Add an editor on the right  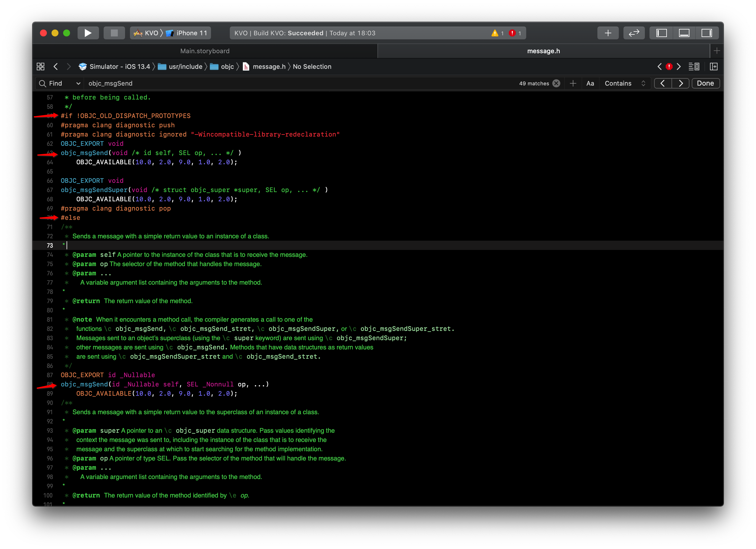pyautogui.click(x=714, y=67)
